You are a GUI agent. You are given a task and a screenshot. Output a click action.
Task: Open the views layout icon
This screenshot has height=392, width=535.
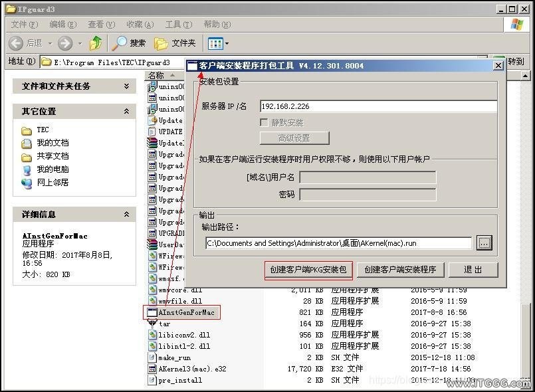tap(215, 44)
